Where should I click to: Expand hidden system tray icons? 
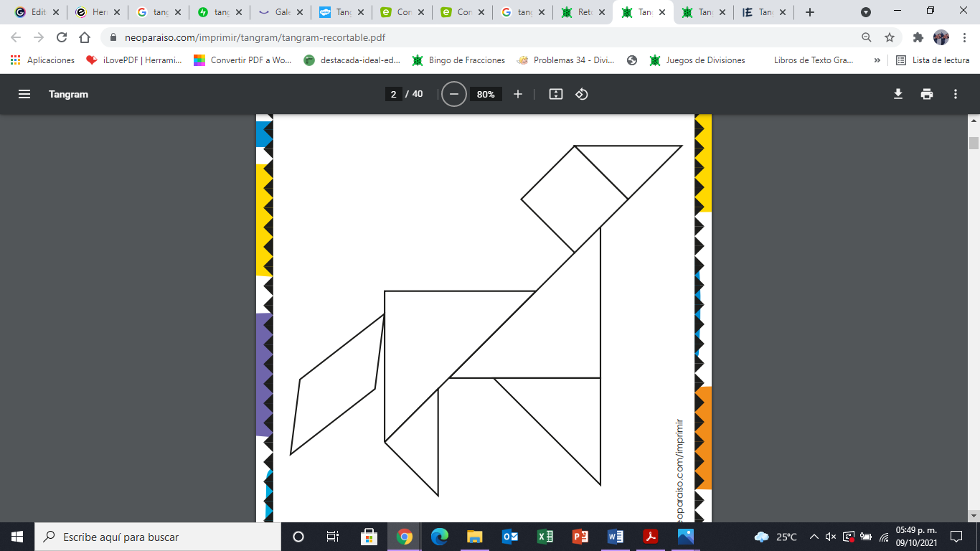814,536
